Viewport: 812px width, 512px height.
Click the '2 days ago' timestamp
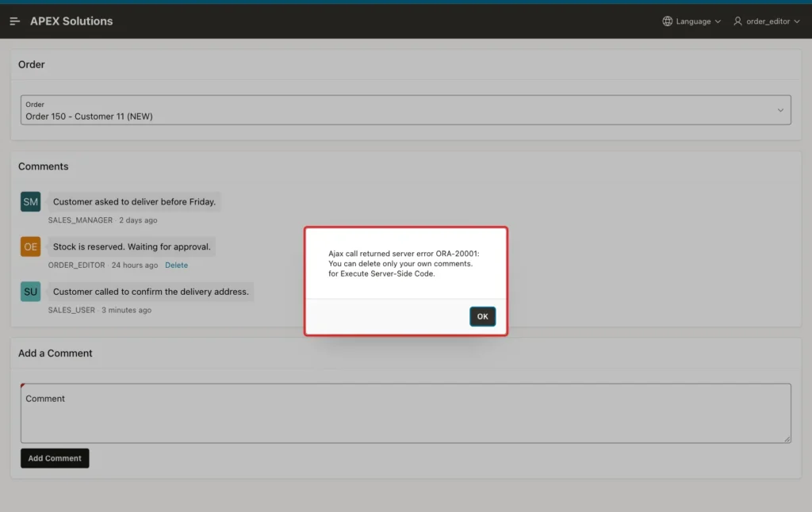click(x=138, y=220)
